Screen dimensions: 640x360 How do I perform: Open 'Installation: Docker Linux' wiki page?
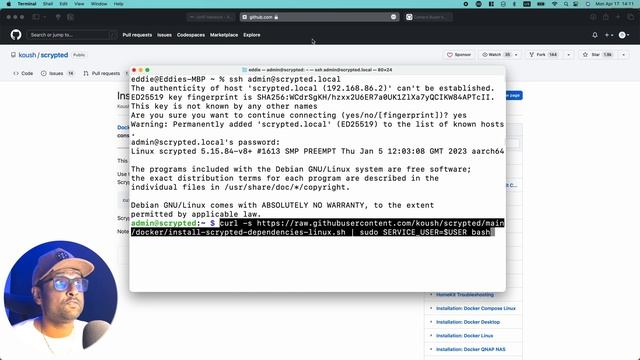point(464,336)
